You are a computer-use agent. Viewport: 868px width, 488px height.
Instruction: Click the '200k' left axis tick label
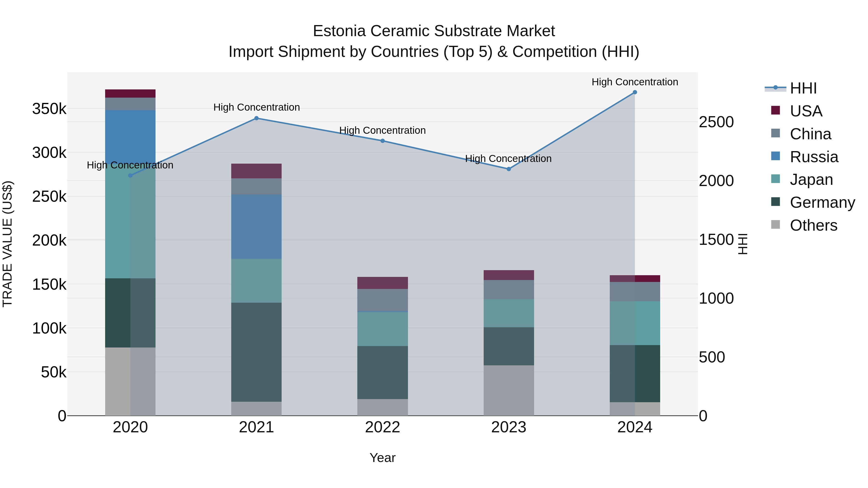coord(49,240)
